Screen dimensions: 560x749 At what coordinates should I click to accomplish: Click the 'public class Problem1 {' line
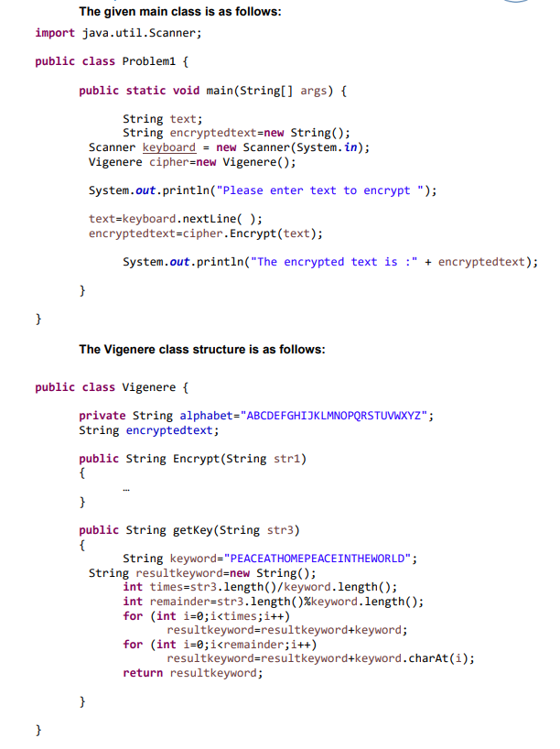112,61
